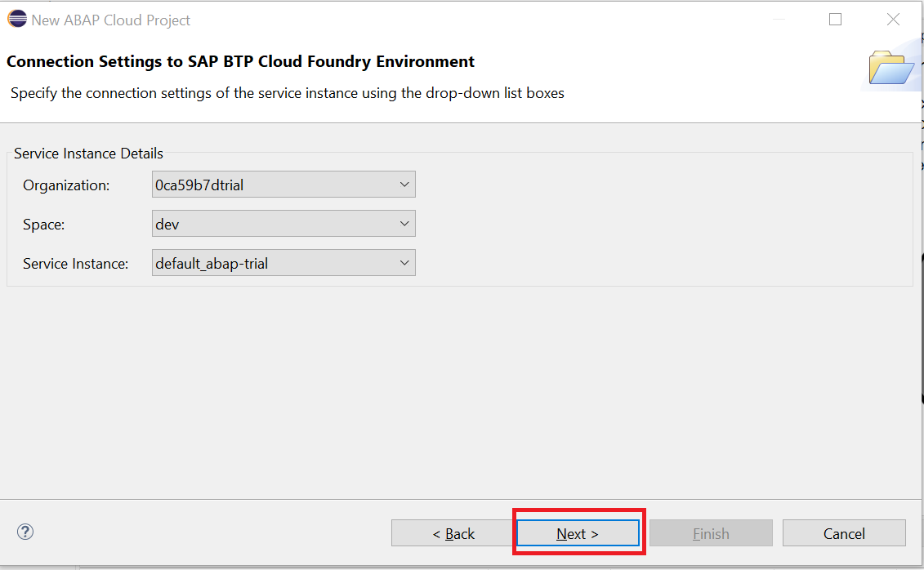The image size is (924, 570).
Task: Click the Back button
Action: 453,532
